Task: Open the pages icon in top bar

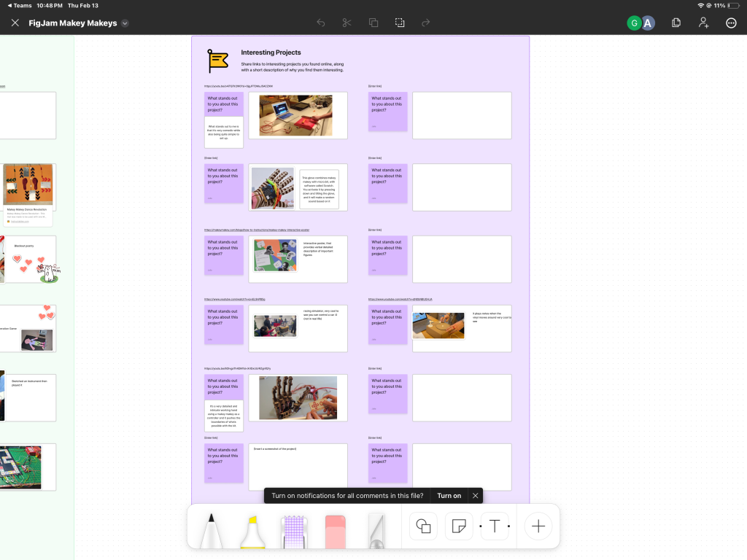Action: click(x=676, y=23)
